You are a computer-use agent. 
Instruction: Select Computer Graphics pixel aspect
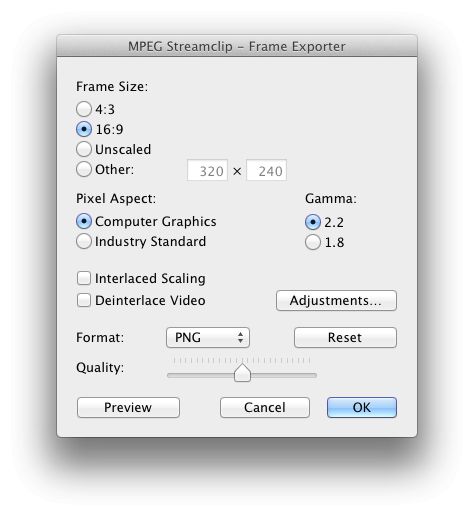(84, 221)
